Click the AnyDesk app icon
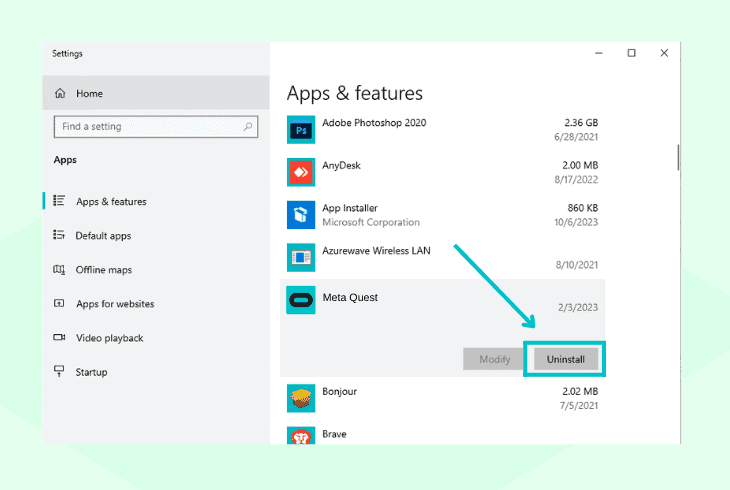 click(x=301, y=172)
